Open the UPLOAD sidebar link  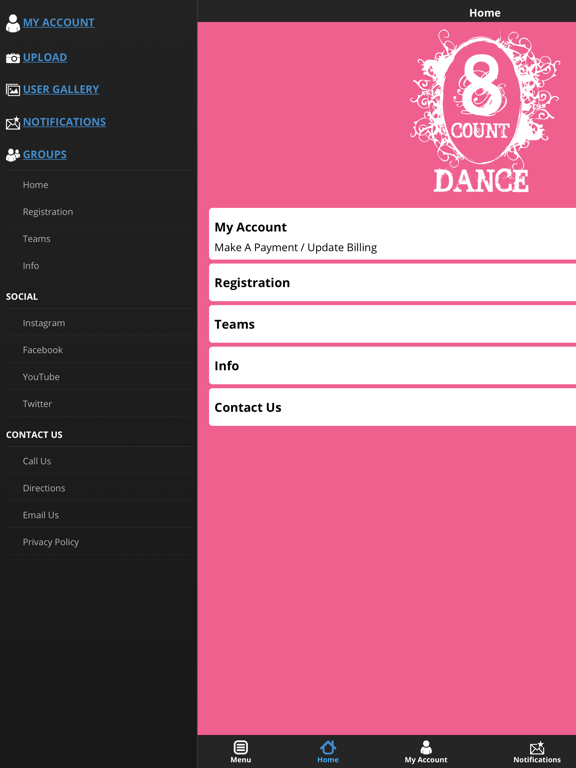45,57
